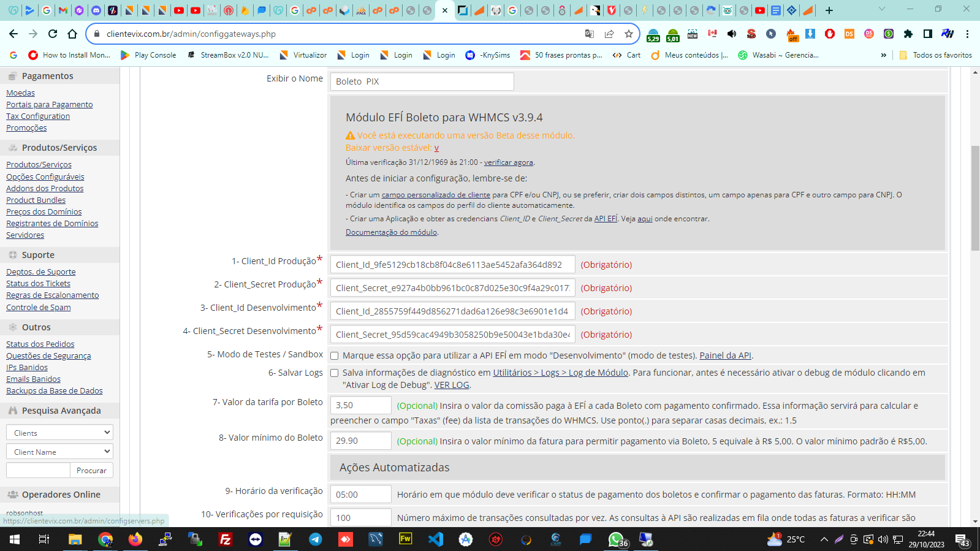Viewport: 980px width, 551px height.
Task: Open the Client Name field dropdown
Action: 59,452
